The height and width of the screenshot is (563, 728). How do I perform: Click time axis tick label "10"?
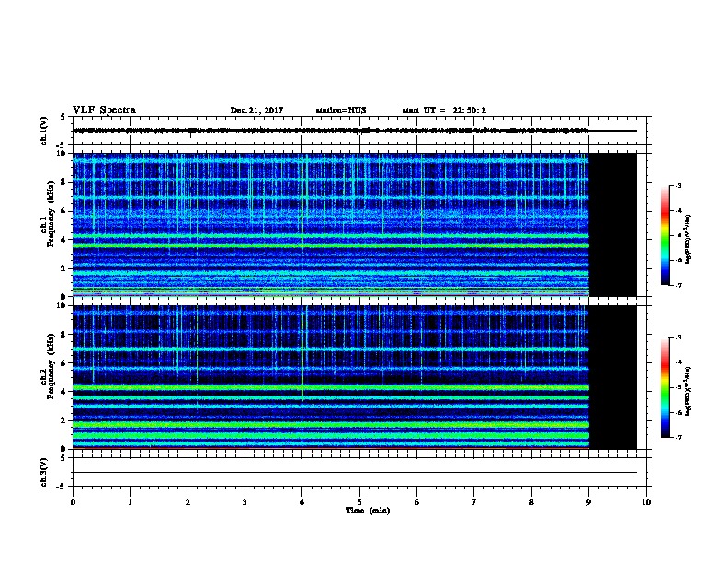click(x=646, y=502)
